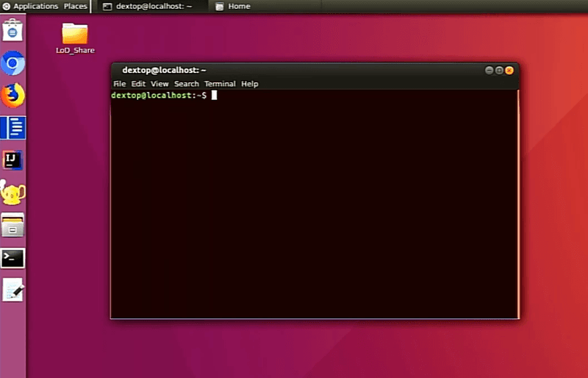Close the terminal window

pyautogui.click(x=509, y=70)
